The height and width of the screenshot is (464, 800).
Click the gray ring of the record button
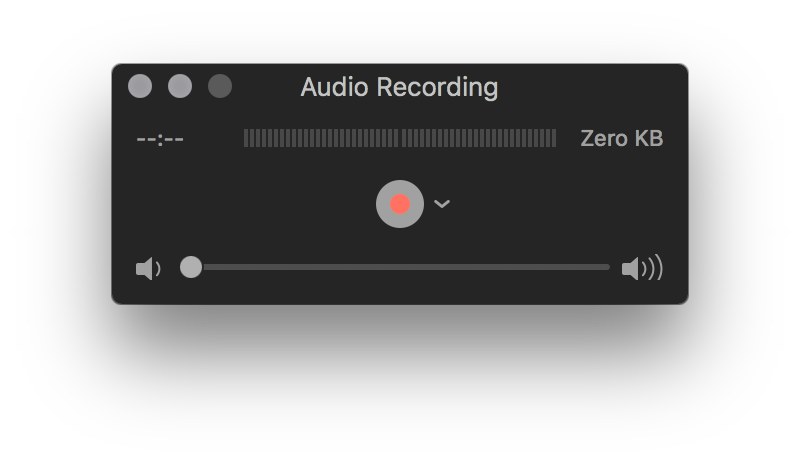(382, 204)
